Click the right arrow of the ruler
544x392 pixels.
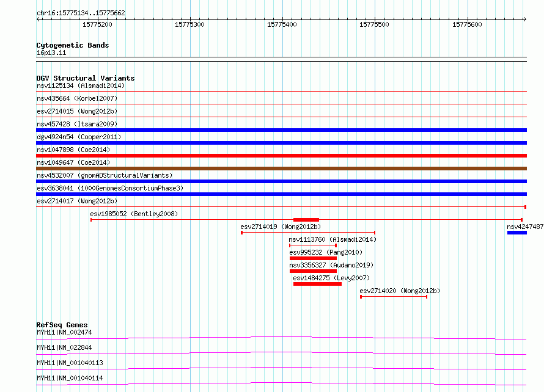tap(524, 20)
